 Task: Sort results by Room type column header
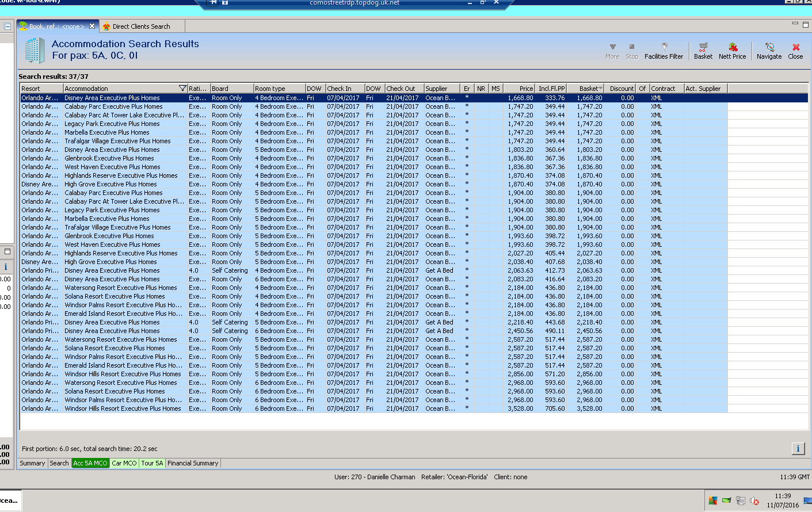point(280,89)
